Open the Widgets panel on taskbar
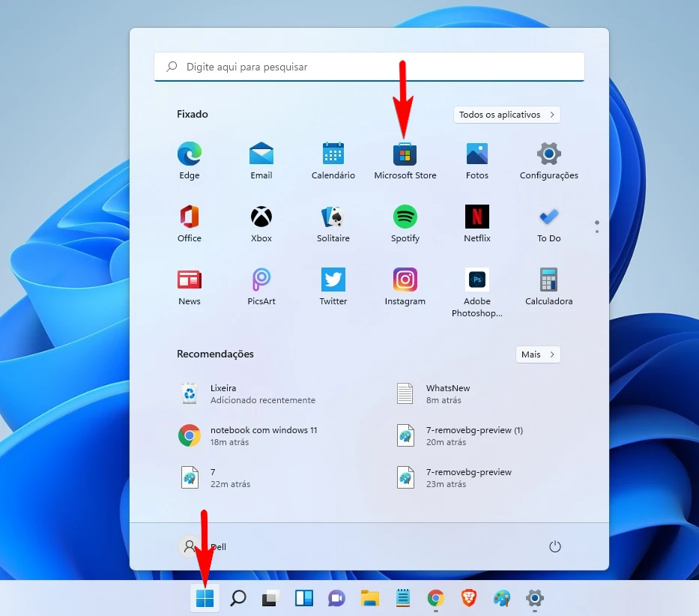 click(x=304, y=598)
